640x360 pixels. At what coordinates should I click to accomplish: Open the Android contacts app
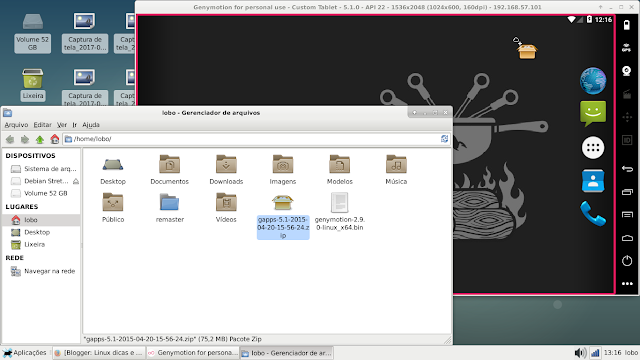click(593, 180)
